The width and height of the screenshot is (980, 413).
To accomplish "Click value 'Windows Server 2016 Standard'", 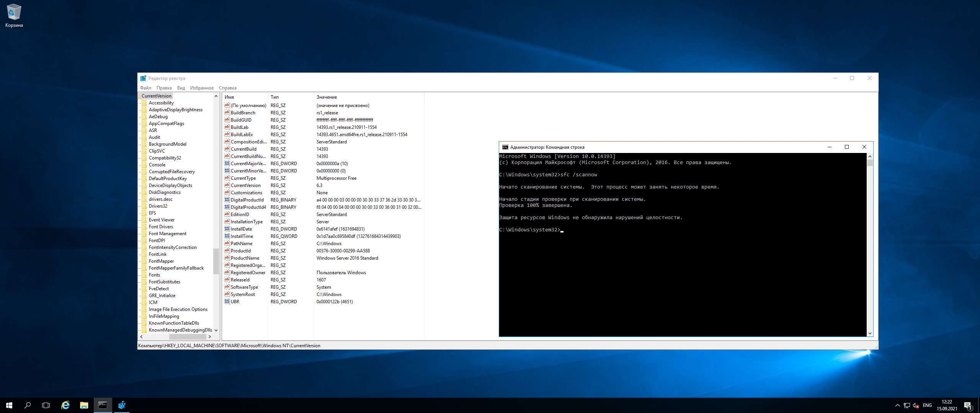I will tap(347, 258).
